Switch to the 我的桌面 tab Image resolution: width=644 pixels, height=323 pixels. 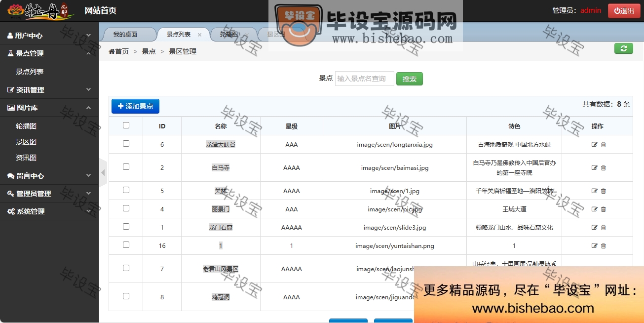(x=125, y=35)
